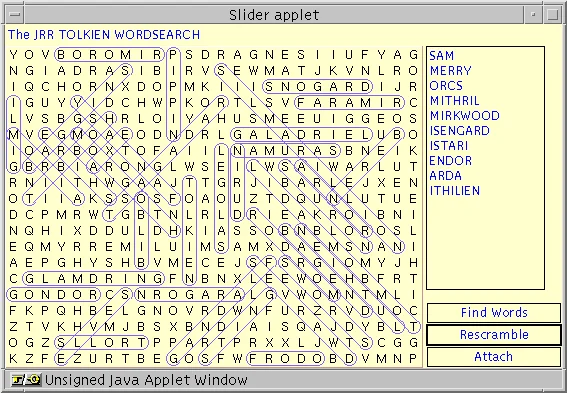The width and height of the screenshot is (567, 393).
Task: Click the circled word FRODO in grid
Action: point(285,359)
